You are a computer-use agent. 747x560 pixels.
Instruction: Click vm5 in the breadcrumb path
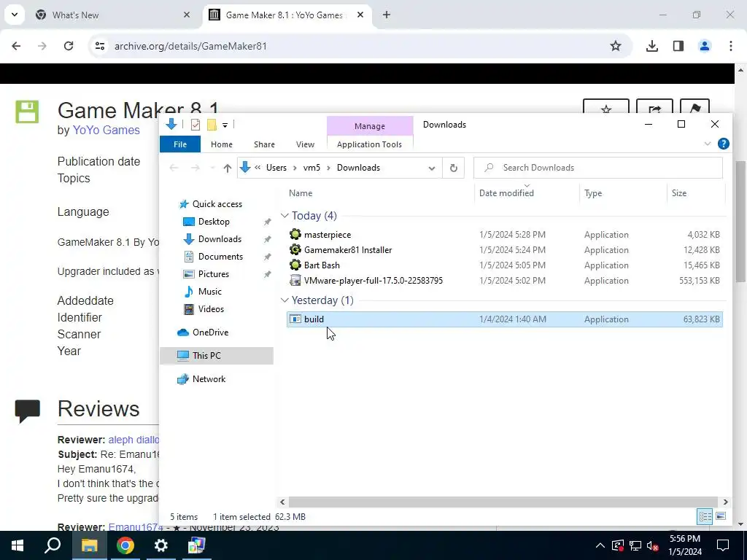(x=311, y=168)
